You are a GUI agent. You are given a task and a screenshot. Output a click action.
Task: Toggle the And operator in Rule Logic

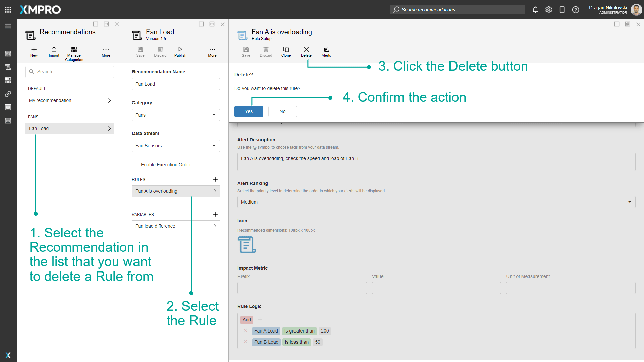(247, 320)
